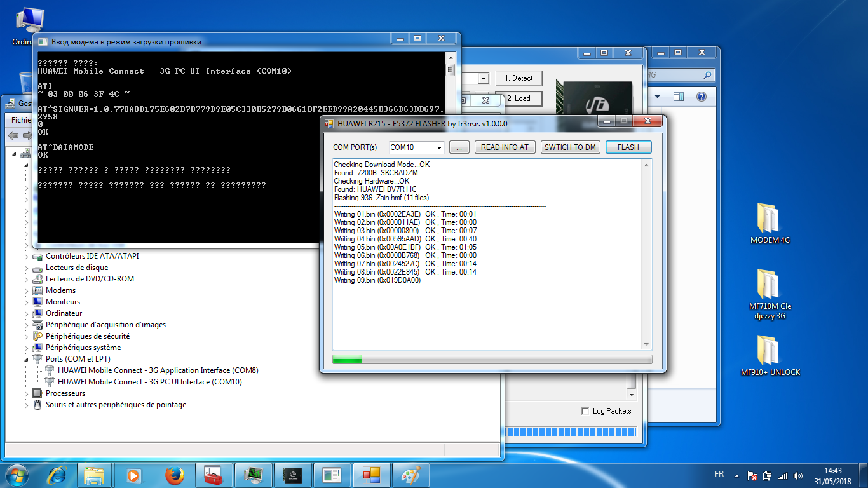Collapse the Ports (COM et LPT) node

point(27,359)
